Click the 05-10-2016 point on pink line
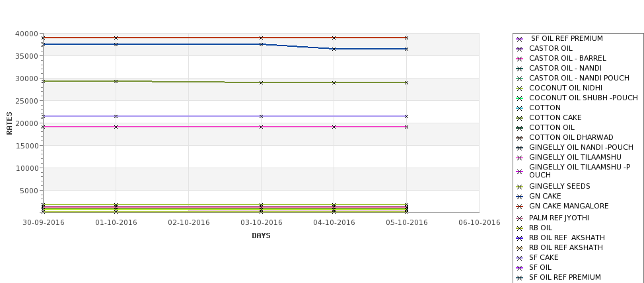This screenshot has width=644, height=283. (x=406, y=127)
